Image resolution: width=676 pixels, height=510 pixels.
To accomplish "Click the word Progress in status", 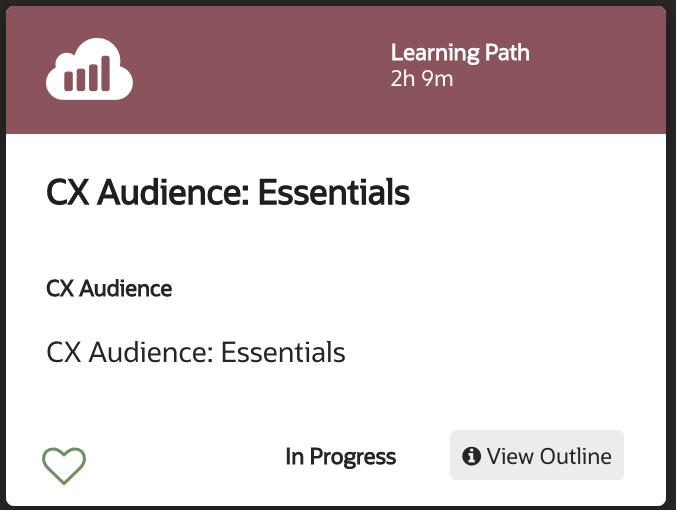I will coord(353,457).
